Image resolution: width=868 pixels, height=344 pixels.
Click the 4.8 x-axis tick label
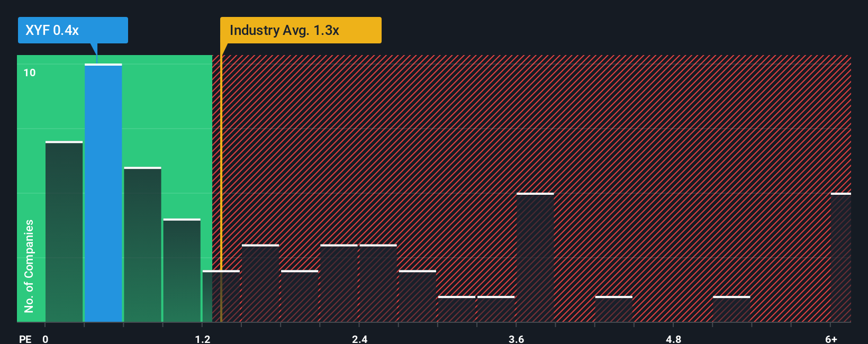(x=674, y=339)
